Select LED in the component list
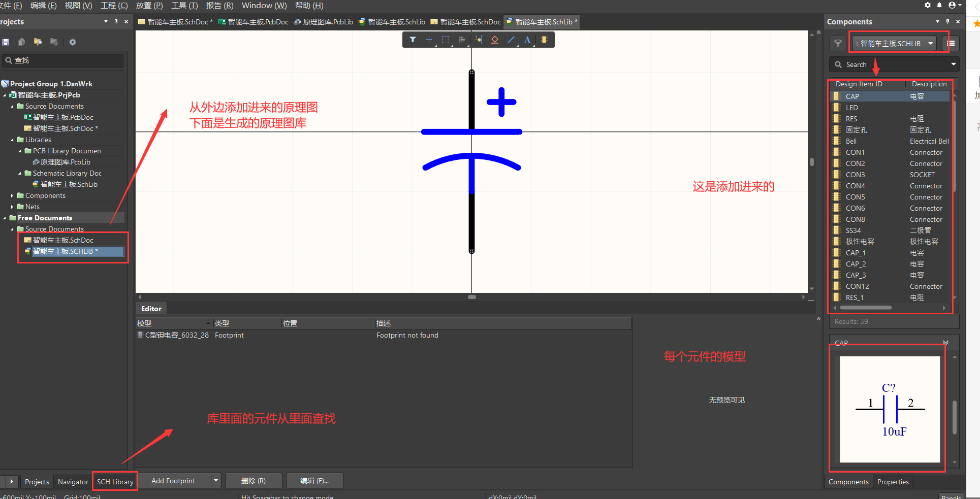 [890, 108]
